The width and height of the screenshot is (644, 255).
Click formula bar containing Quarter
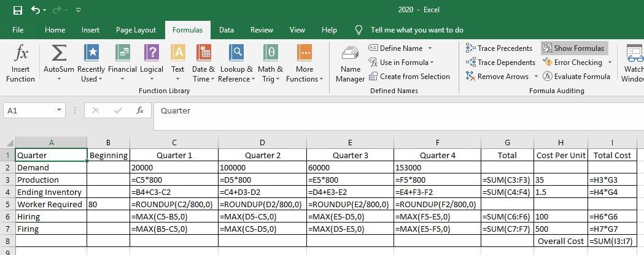(398, 116)
